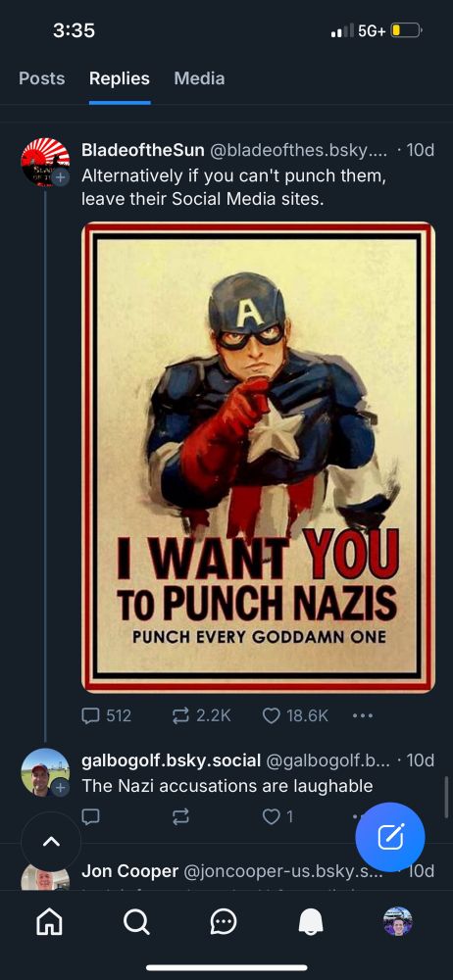The image size is (453, 980).
Task: Follow galbogolf via avatar plus badge
Action: tap(60, 788)
